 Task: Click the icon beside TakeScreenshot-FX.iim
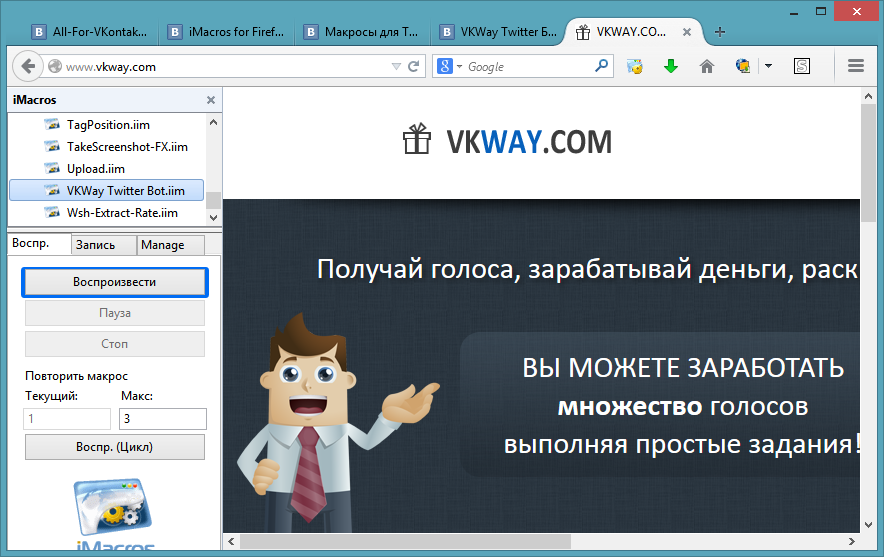(52, 147)
